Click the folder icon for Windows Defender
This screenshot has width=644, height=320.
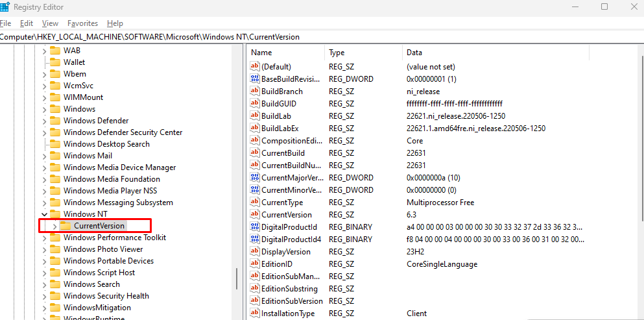pos(55,121)
